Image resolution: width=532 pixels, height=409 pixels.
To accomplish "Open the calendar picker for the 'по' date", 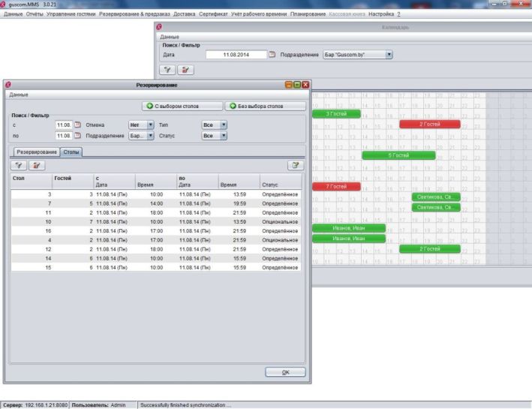I will pos(76,136).
